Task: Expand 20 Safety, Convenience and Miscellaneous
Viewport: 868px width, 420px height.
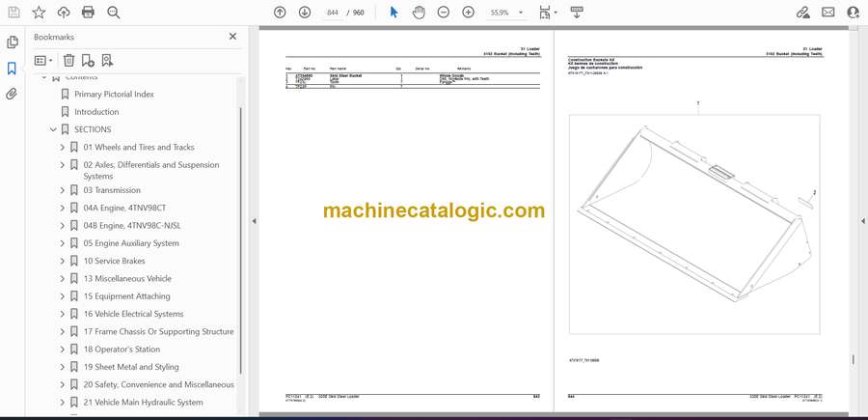Action: tap(62, 384)
